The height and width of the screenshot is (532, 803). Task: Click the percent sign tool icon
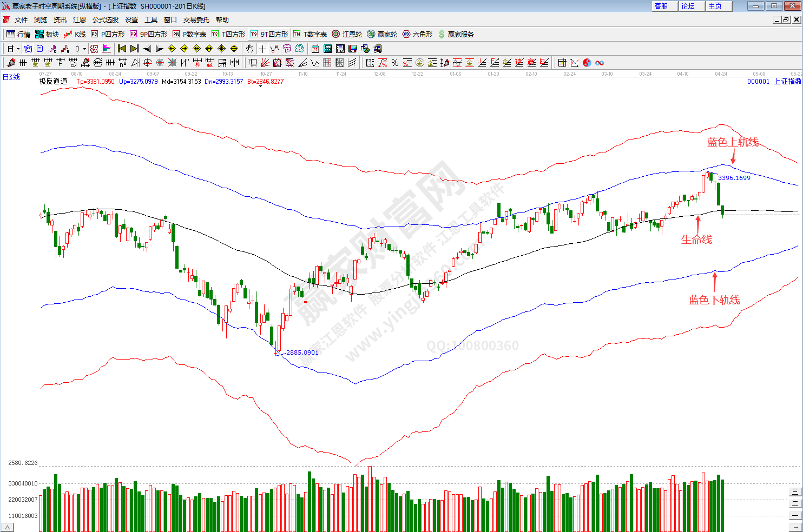tap(395, 63)
